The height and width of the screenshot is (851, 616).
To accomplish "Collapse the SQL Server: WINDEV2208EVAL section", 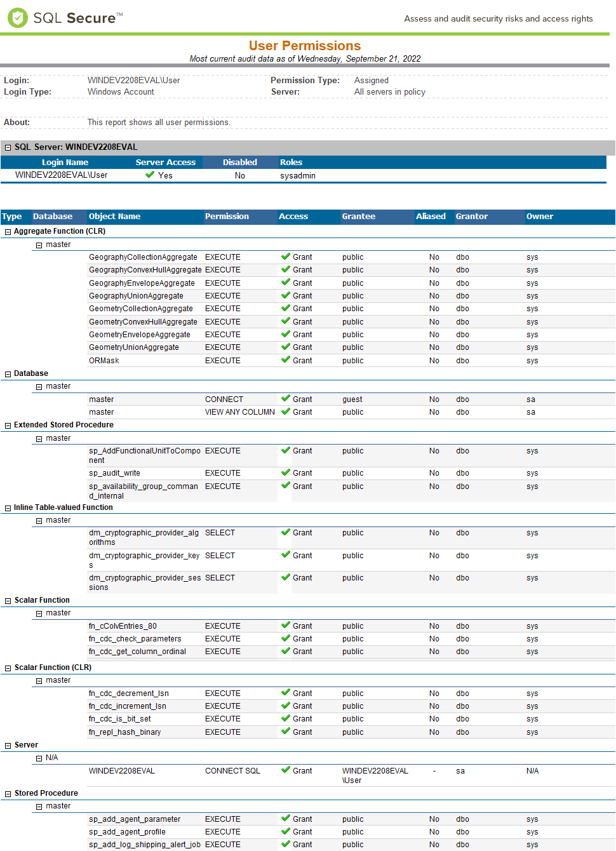I will (x=8, y=147).
